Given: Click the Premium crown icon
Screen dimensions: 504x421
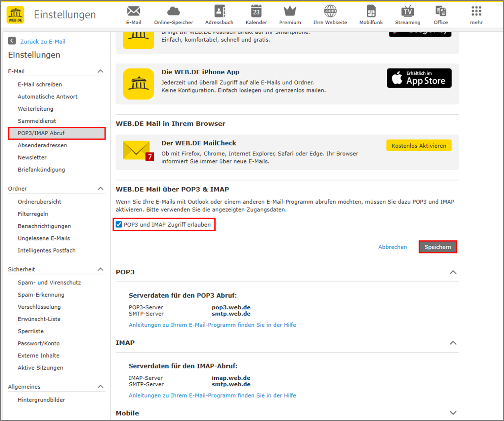Looking at the screenshot, I should [290, 11].
